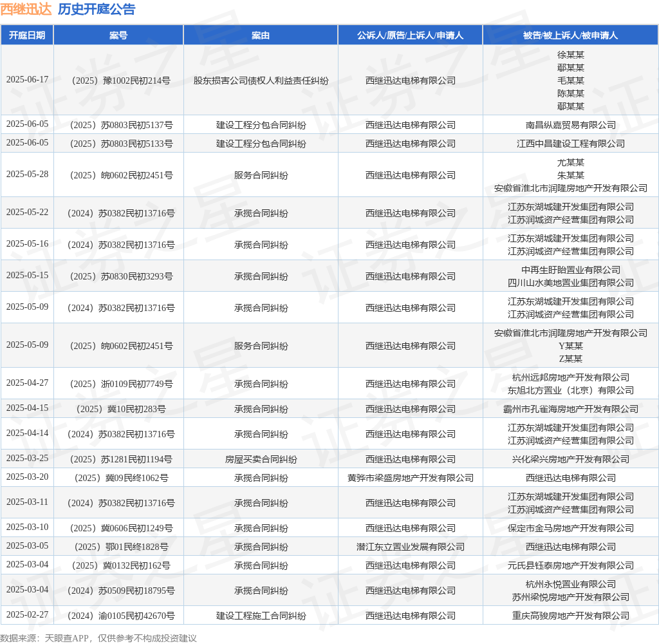
Task: Click defendant 霸州市孔雀海房地产开发有限公司
Action: pyautogui.click(x=570, y=409)
